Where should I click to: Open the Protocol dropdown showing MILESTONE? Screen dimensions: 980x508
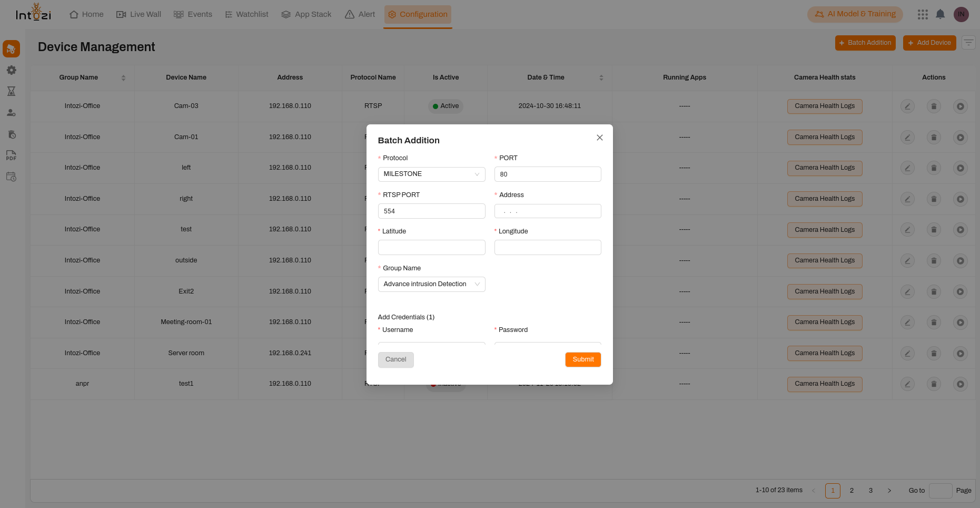pos(431,174)
